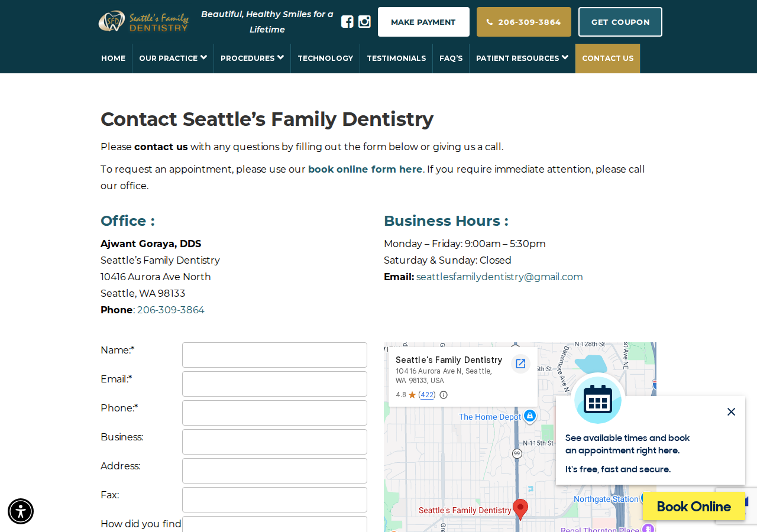Screen dimensions: 757x532
Task: Open the Instagram profile icon
Action: point(364,22)
